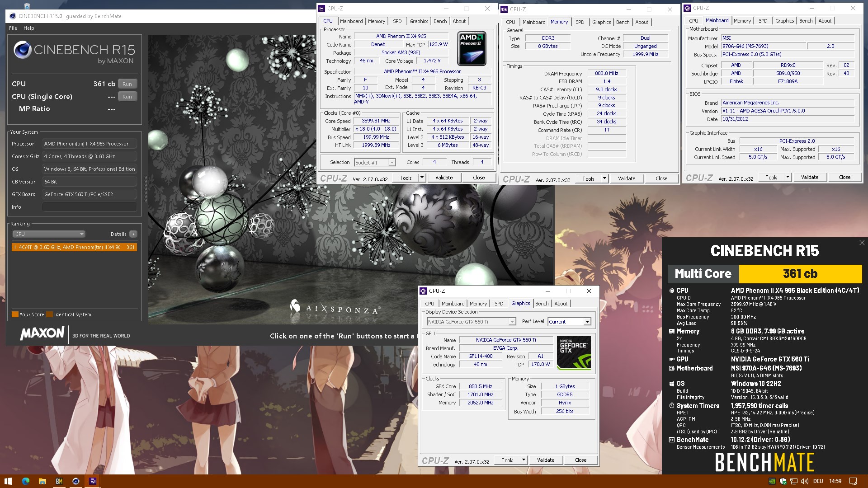Click Tools button in Graphics window

507,460
